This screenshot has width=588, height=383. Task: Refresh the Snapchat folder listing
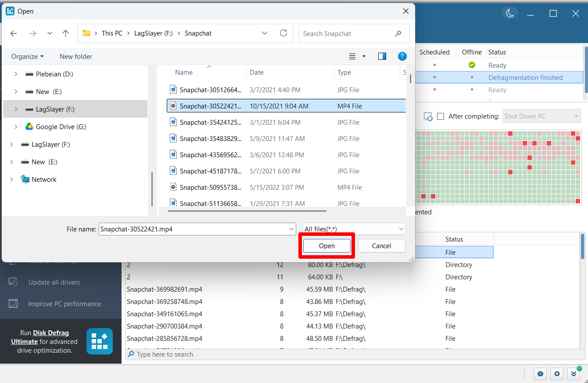click(x=283, y=33)
